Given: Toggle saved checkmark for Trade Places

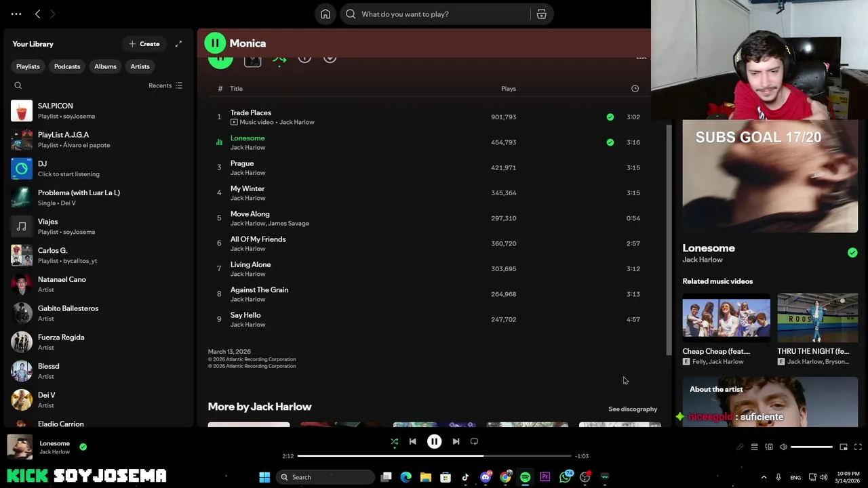Looking at the screenshot, I should [610, 117].
